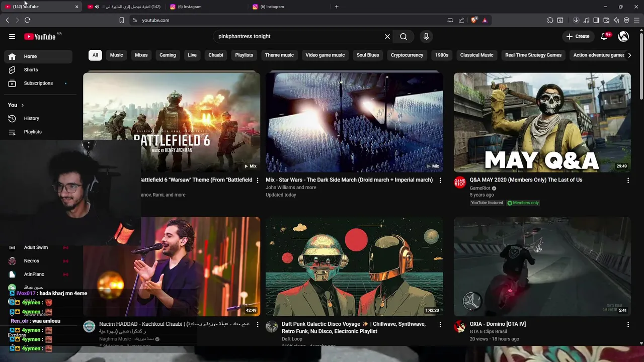The image size is (644, 362).
Task: Show the browser sidebar panel icon
Action: (596, 20)
